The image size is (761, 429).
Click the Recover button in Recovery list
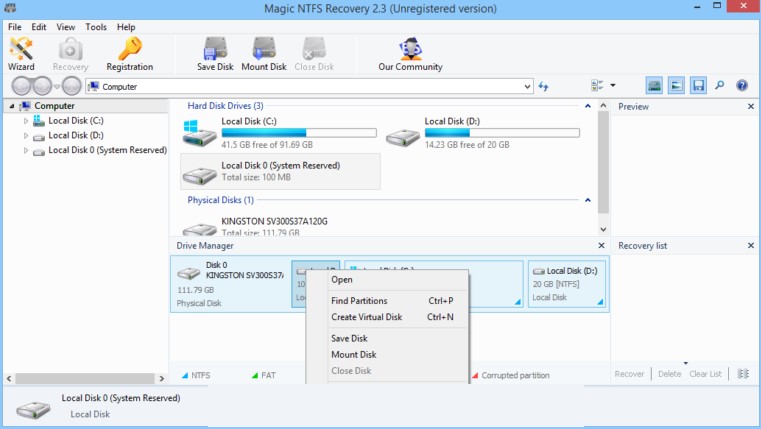[629, 374]
